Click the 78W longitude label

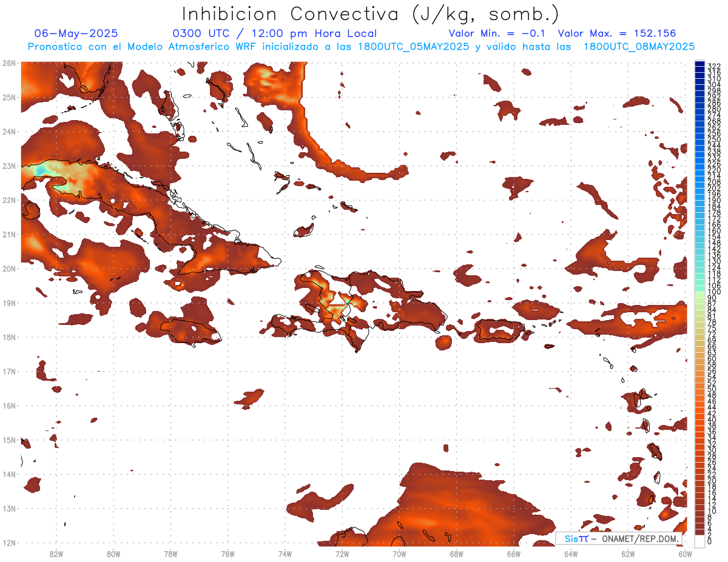tap(170, 554)
